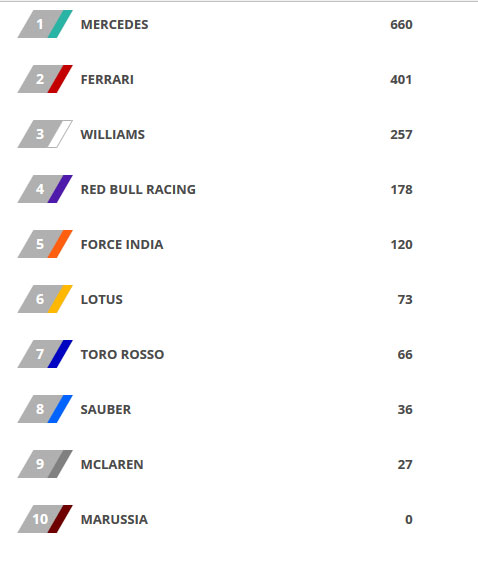Click the Force India position 5 badge

tap(45, 244)
